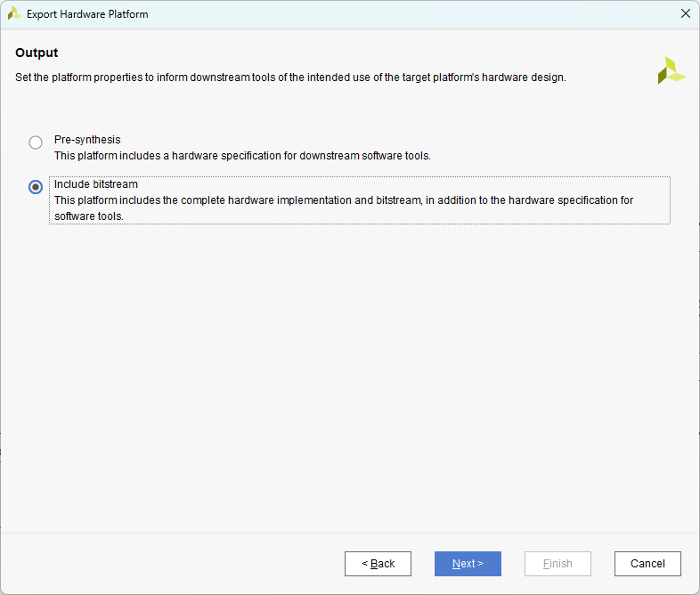Click the empty area below the options
The image size is (700, 595).
click(349, 374)
